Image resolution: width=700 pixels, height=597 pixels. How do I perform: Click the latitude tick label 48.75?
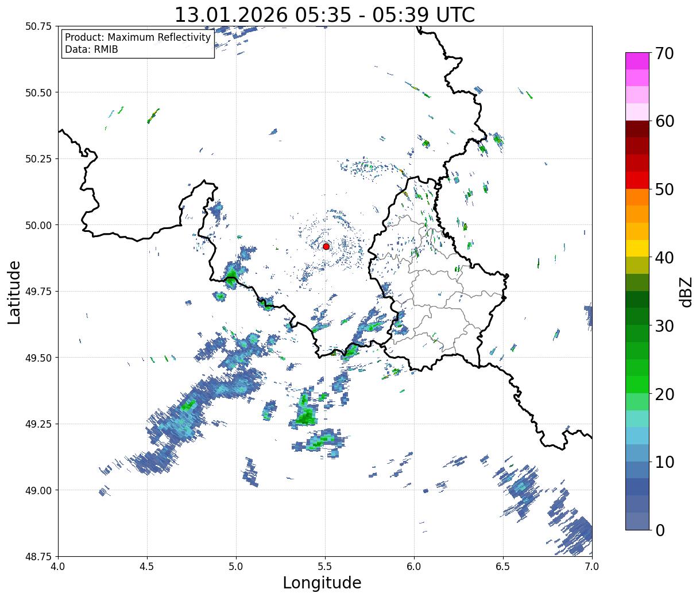tap(38, 556)
